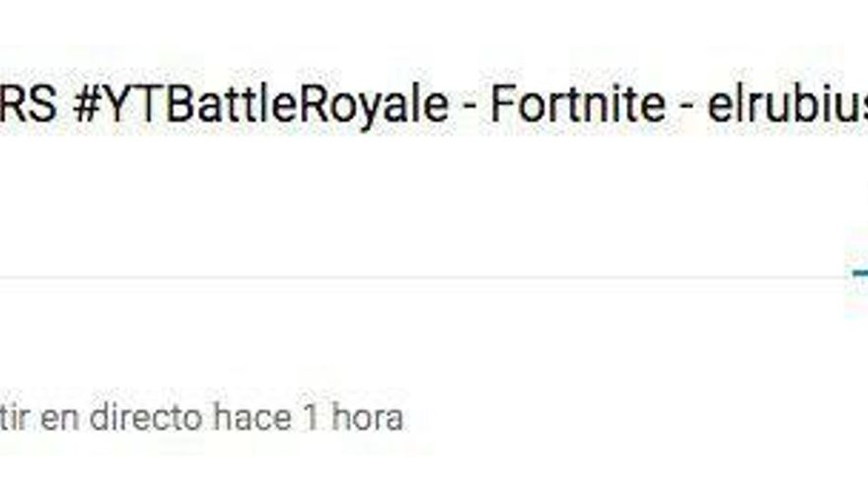Click the number 1 in the timestamp
The image size is (868, 488).
click(x=311, y=418)
